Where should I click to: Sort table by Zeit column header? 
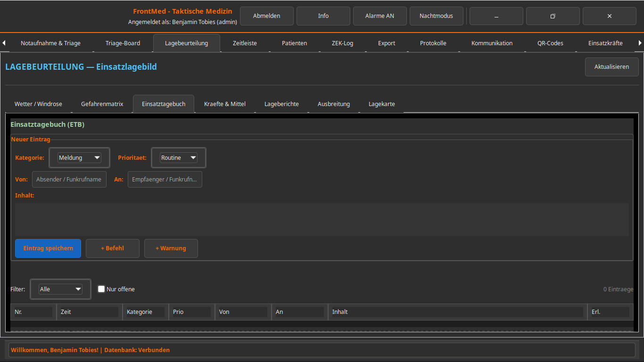coord(89,312)
